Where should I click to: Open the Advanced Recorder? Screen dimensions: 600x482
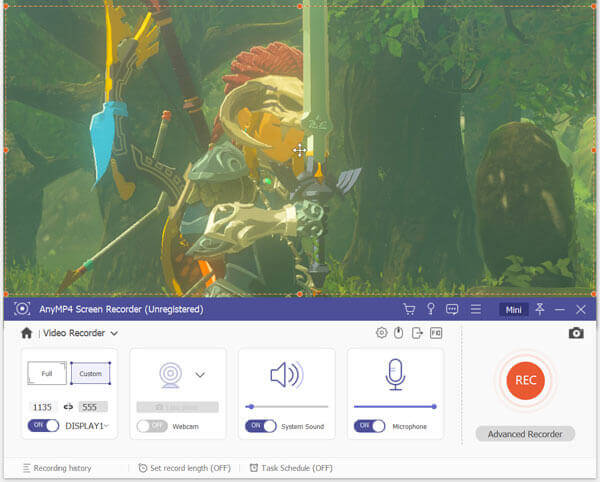tap(525, 434)
